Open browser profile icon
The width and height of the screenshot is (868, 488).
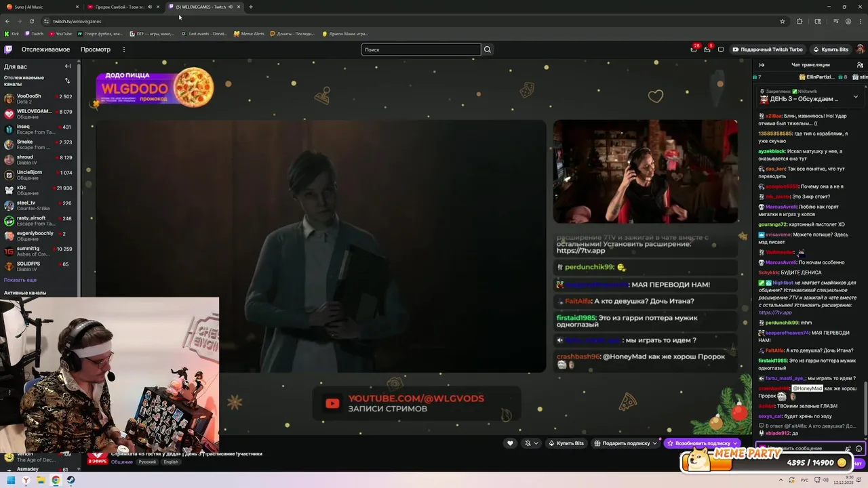click(848, 21)
